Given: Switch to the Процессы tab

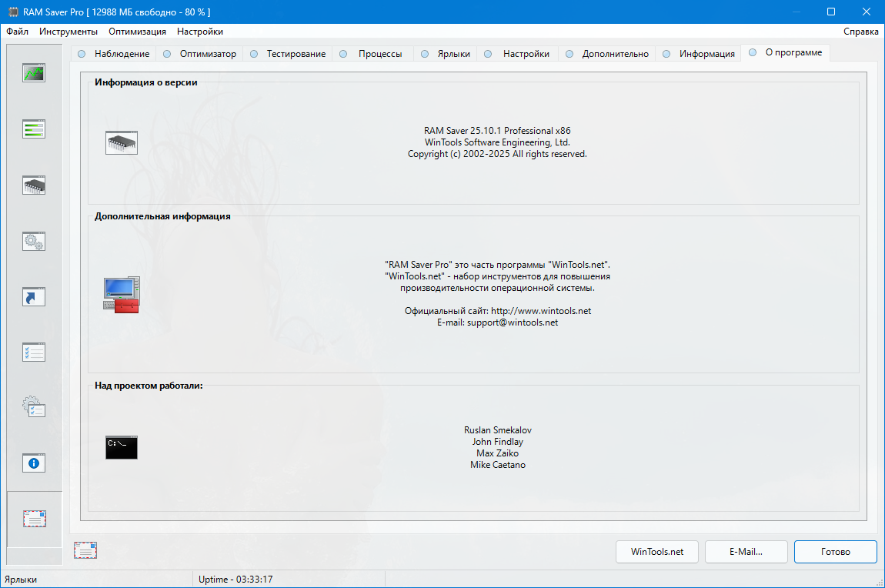Looking at the screenshot, I should tap(372, 54).
